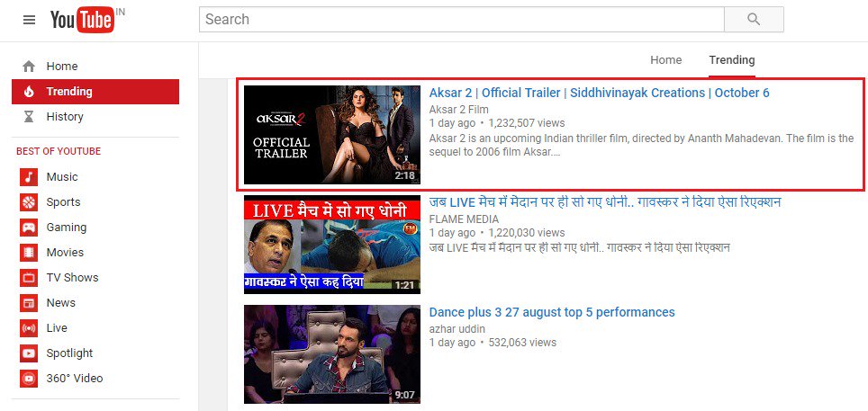
Task: Click the YouTube logo
Action: pyautogui.click(x=82, y=21)
